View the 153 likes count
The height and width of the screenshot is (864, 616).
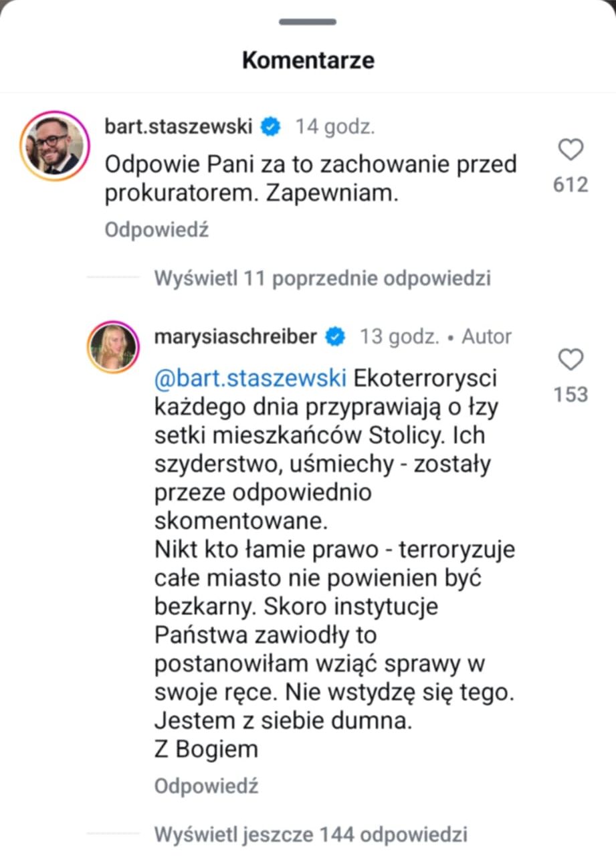coord(571,395)
